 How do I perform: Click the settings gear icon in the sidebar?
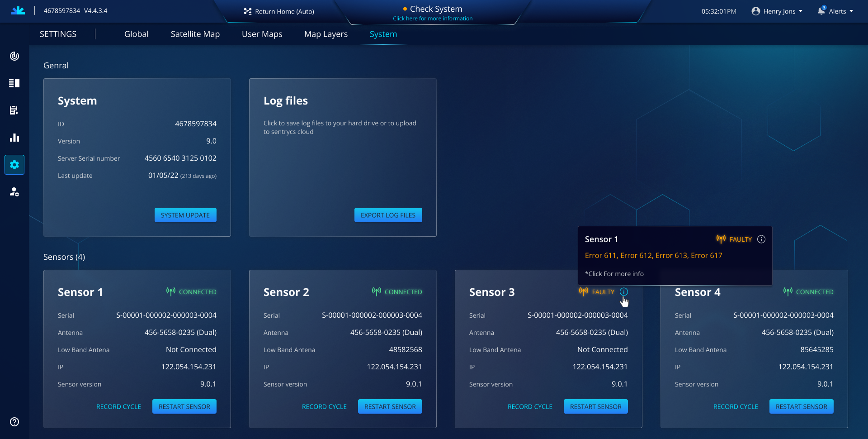tap(14, 165)
